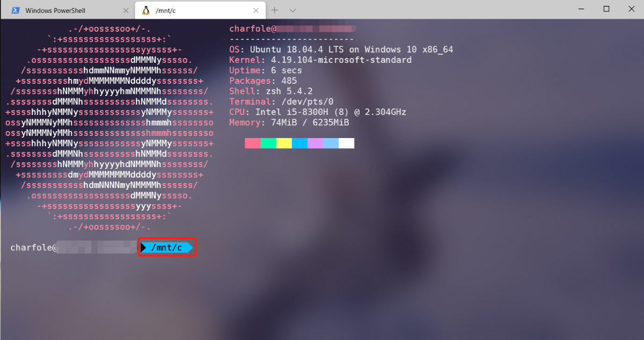Click the pink color block in neofetch palette
Viewport: 644px width, 340px height.
pyautogui.click(x=253, y=143)
